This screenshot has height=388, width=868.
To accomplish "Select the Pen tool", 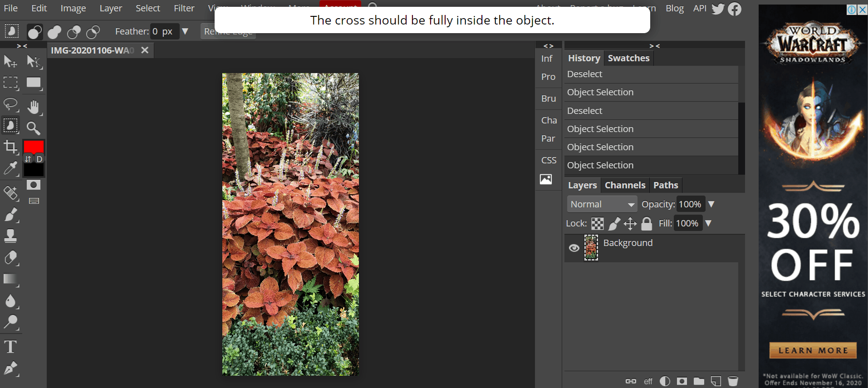I will point(10,368).
